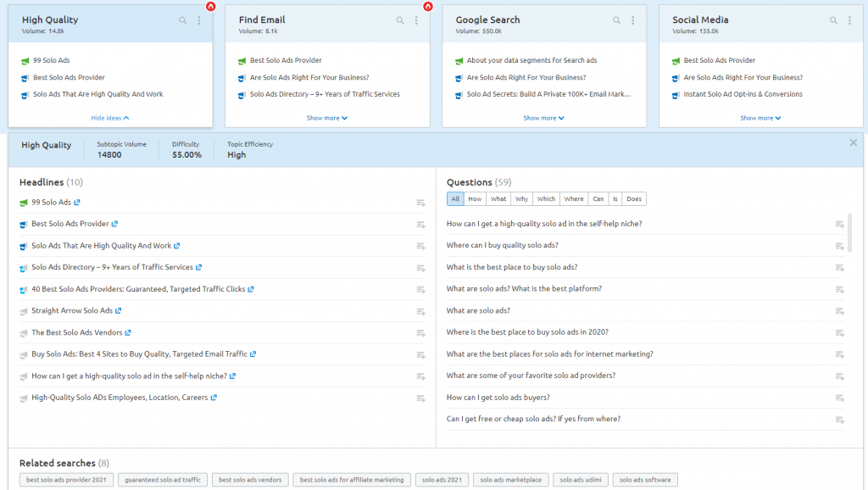Viewport: 868px width, 490px height.
Task: Click the fire badge on Find Email card
Action: tap(427, 6)
